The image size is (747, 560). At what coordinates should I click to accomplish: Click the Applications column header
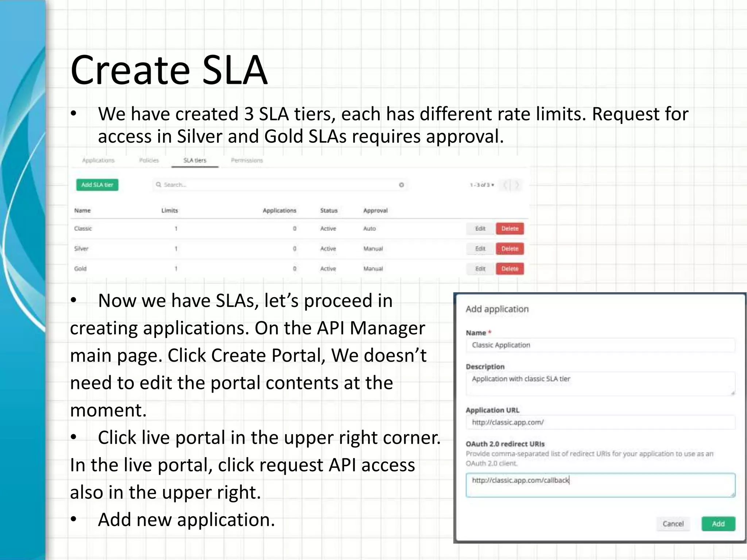279,210
